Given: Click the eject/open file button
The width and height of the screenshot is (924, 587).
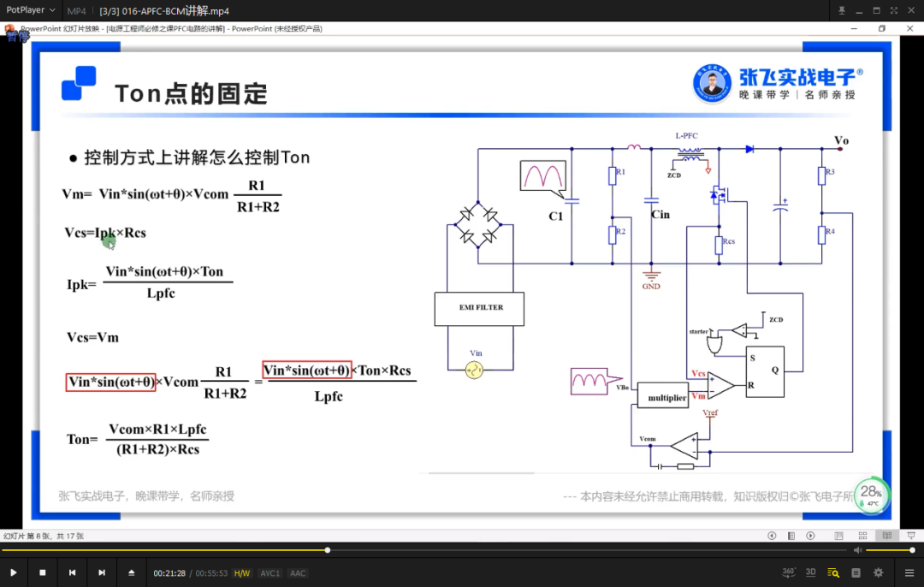Looking at the screenshot, I should point(132,572).
